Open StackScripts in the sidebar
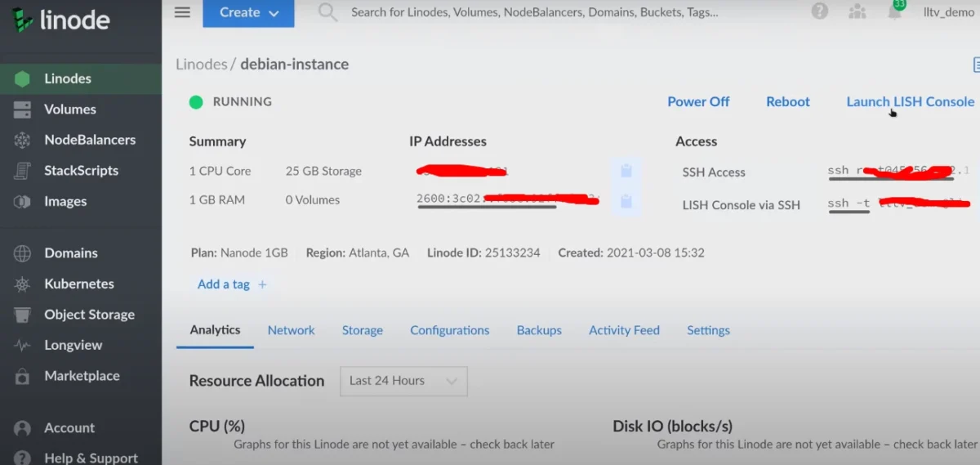The height and width of the screenshot is (465, 980). [81, 171]
